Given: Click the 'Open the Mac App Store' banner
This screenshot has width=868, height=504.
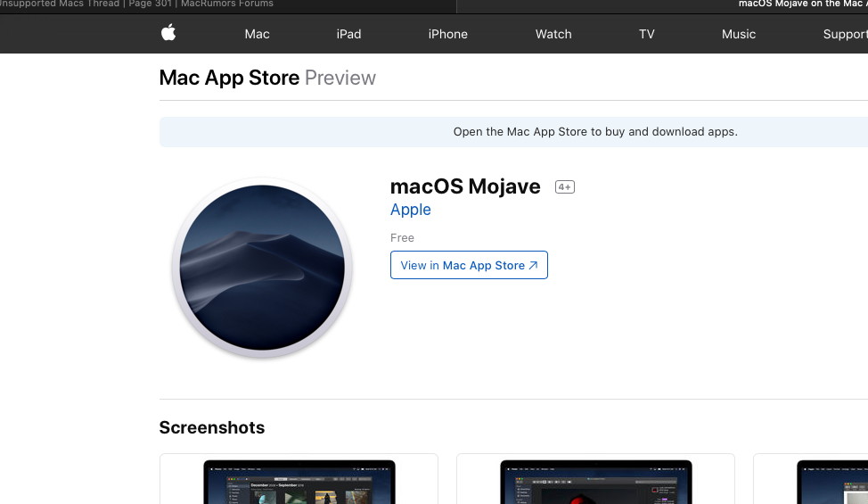Looking at the screenshot, I should click(513, 132).
